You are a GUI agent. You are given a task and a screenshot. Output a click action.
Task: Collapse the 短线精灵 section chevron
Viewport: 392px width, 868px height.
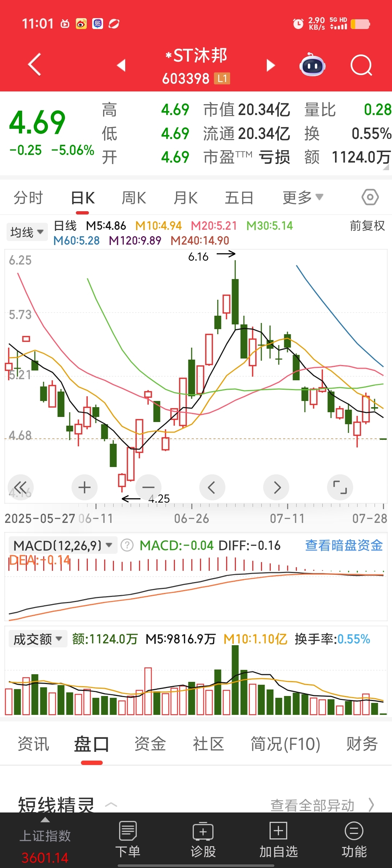tap(111, 805)
